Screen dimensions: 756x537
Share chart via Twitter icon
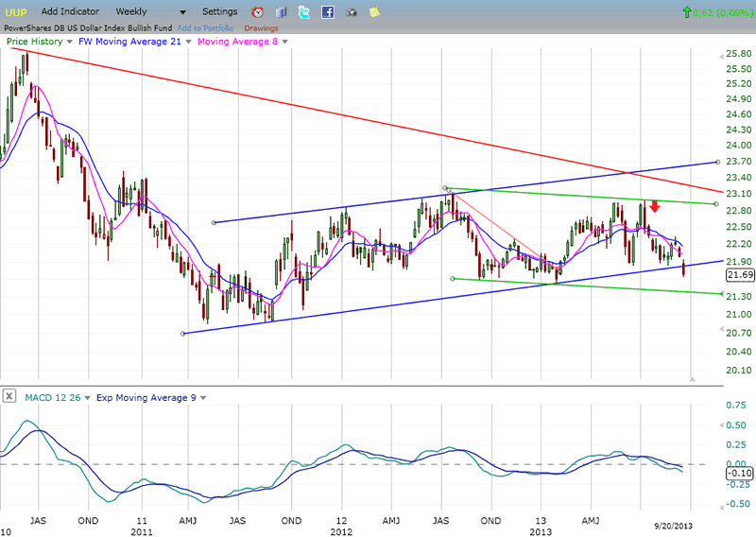303,12
